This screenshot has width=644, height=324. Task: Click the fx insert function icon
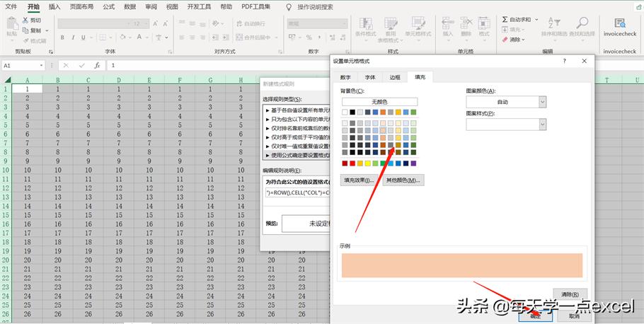(97, 65)
